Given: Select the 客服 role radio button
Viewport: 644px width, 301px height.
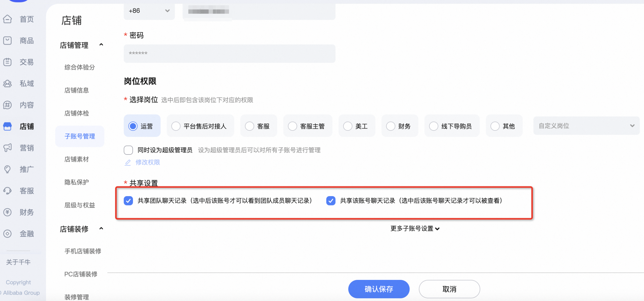Looking at the screenshot, I should tap(249, 126).
